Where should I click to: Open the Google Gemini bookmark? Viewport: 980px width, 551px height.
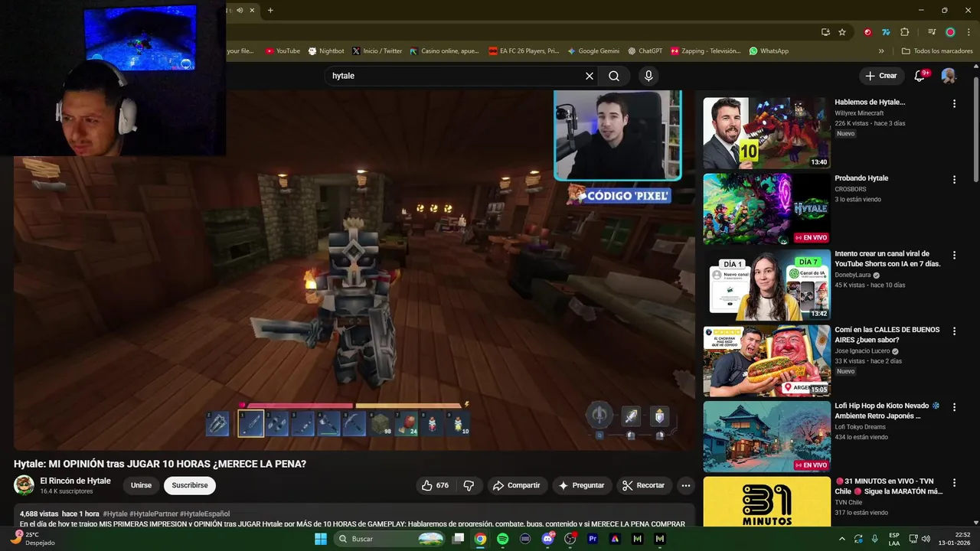coord(593,51)
